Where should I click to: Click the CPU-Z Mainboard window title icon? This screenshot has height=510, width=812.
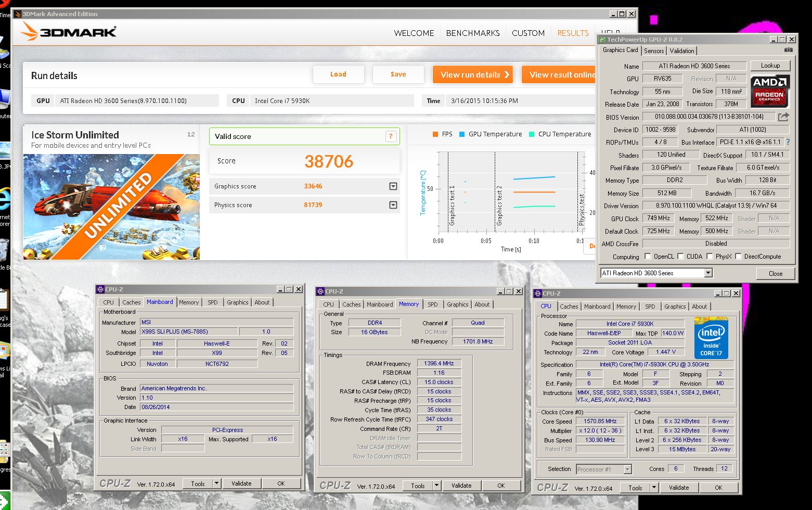pyautogui.click(x=100, y=289)
